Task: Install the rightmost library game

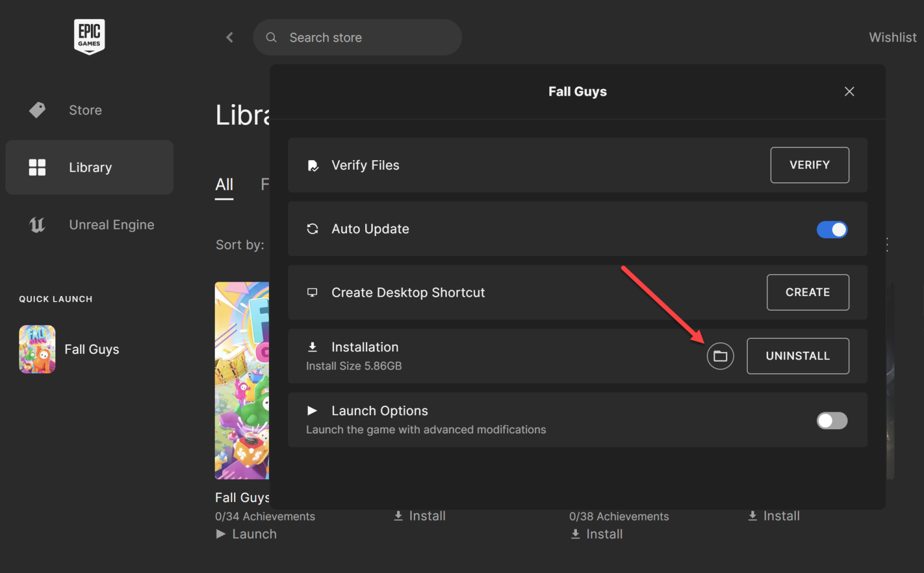Action: pos(774,516)
